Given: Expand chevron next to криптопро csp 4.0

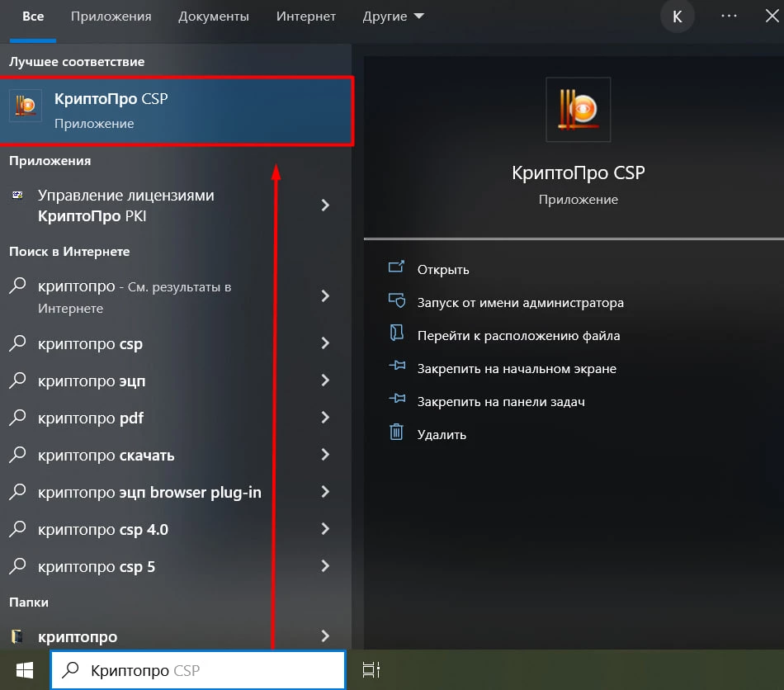Looking at the screenshot, I should click(325, 529).
